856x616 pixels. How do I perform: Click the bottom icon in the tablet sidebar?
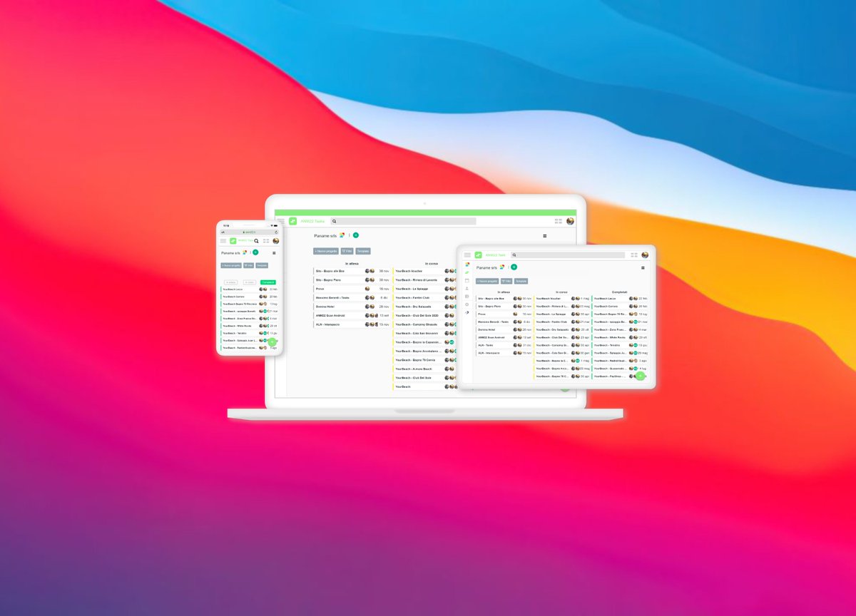tap(467, 312)
